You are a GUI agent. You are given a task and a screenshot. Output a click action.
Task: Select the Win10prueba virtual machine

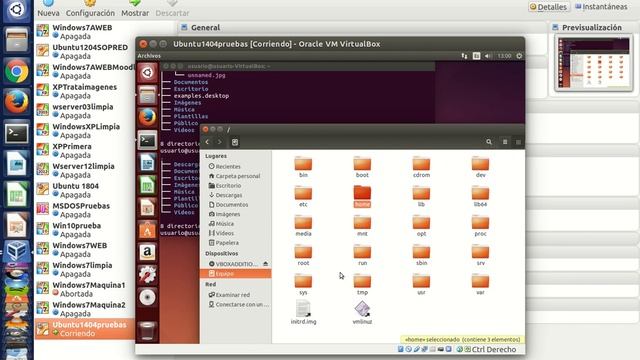coord(85,230)
